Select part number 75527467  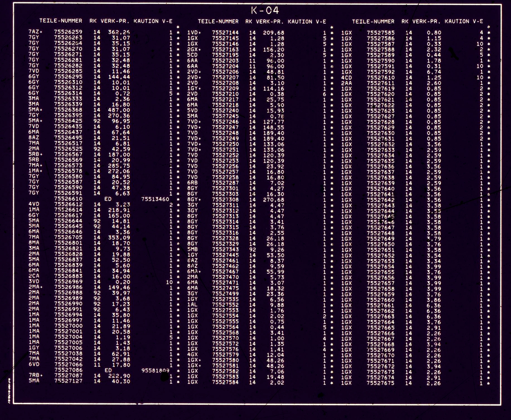tap(225, 272)
